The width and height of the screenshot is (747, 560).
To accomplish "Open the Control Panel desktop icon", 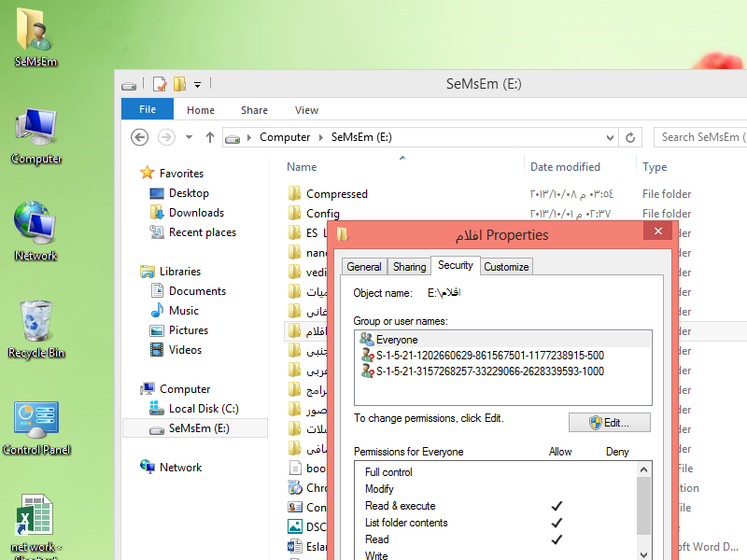I will (x=36, y=428).
